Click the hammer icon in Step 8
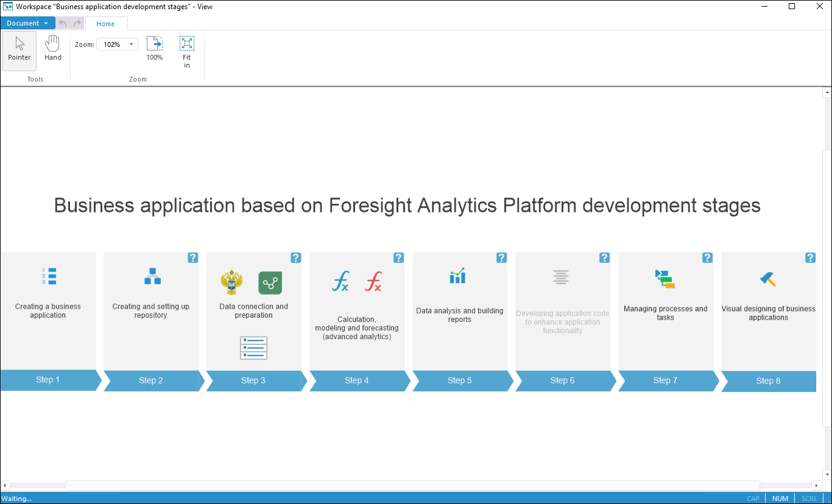The width and height of the screenshot is (832, 504). pos(767,279)
